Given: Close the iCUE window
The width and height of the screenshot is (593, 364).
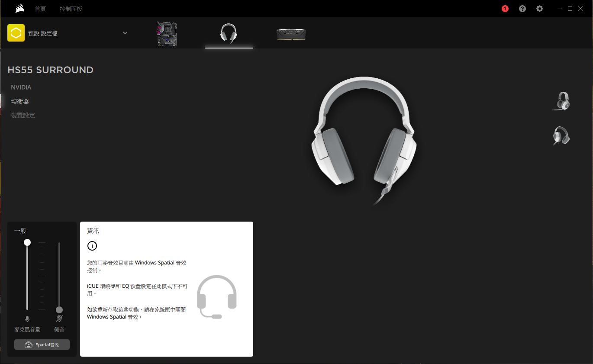Looking at the screenshot, I should (580, 9).
